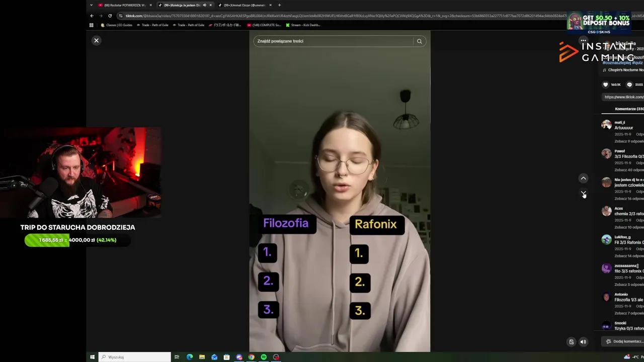The height and width of the screenshot is (362, 644).
Task: Close the TikTok video viewer with X
Action: tap(96, 40)
